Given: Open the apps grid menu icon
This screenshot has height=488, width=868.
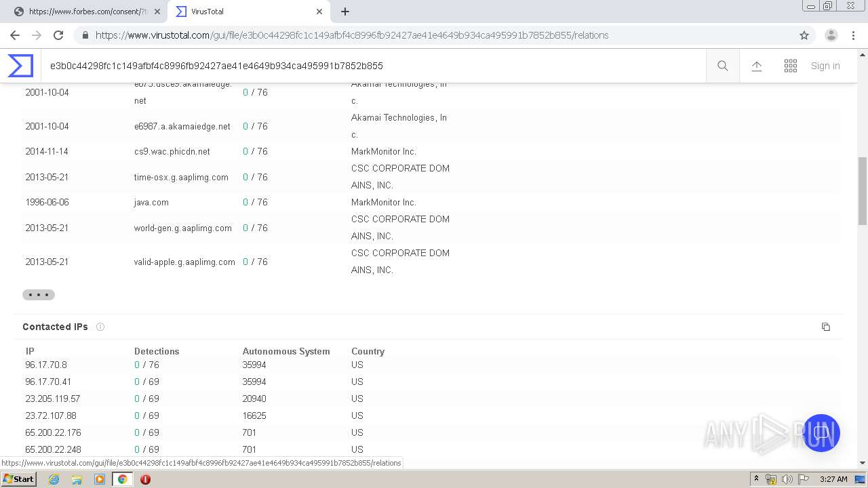Looking at the screenshot, I should pos(791,66).
